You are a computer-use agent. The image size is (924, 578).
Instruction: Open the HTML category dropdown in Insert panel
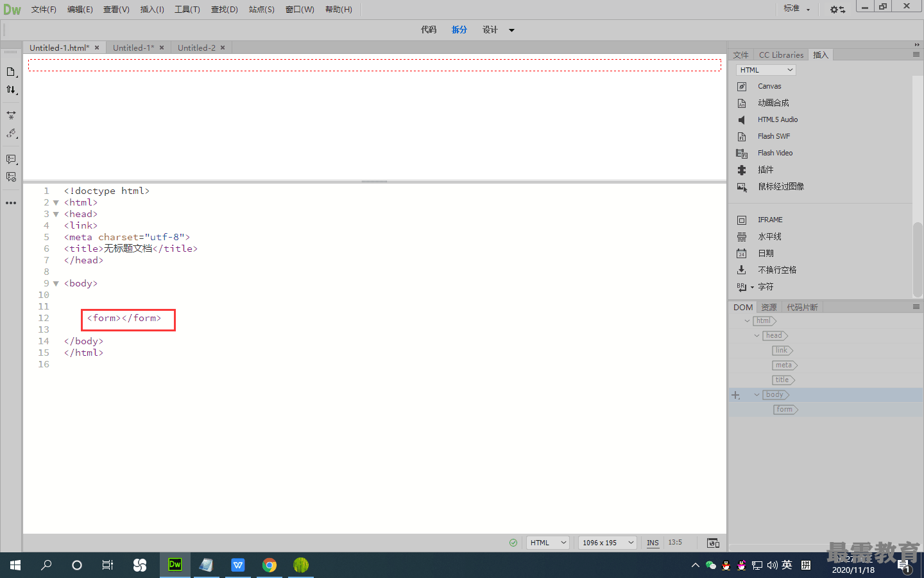[x=766, y=70]
